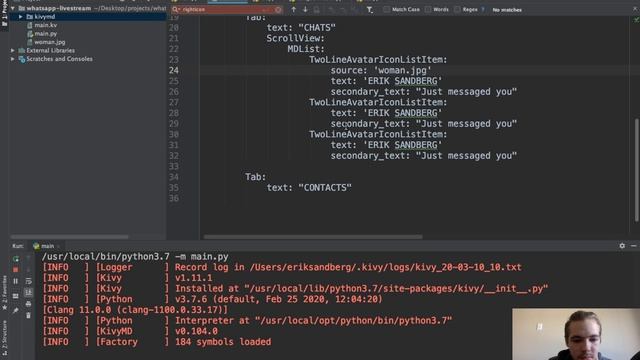
Task: Click the webcam video overlay thumbnail
Action: click(576, 334)
